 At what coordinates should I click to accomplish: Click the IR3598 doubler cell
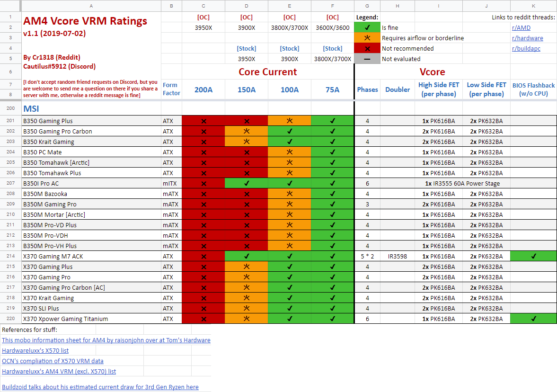(398, 256)
